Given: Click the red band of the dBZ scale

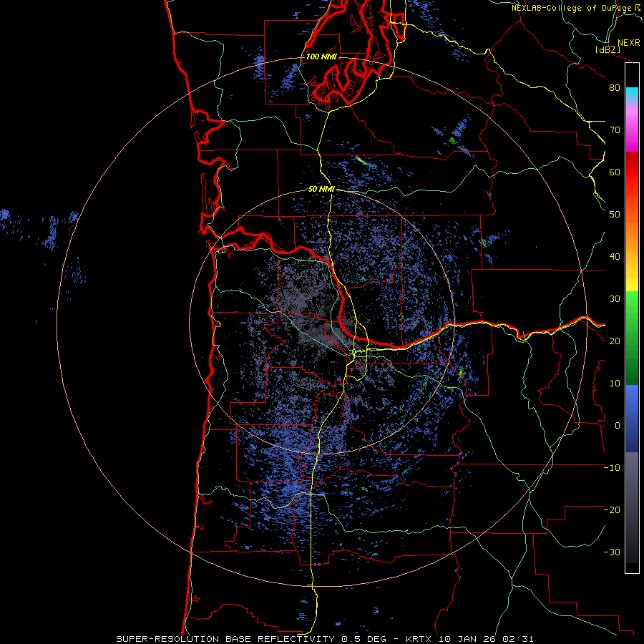Looking at the screenshot, I should [632, 172].
